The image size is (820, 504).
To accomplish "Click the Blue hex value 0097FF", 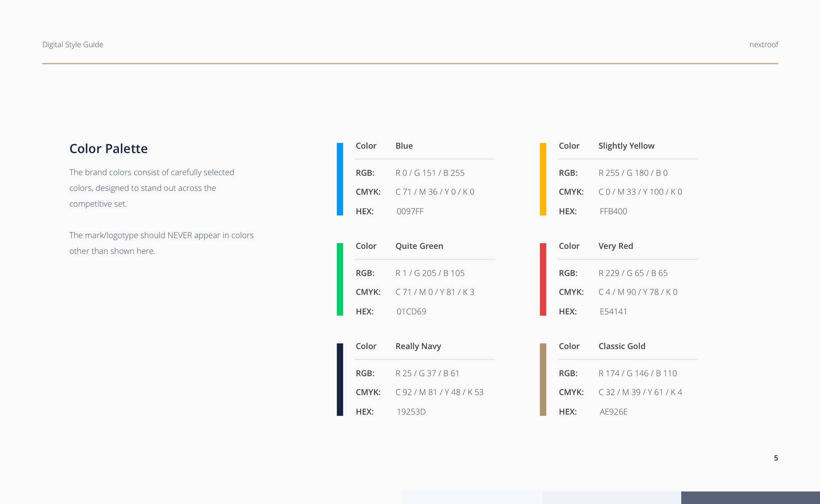I will [410, 211].
